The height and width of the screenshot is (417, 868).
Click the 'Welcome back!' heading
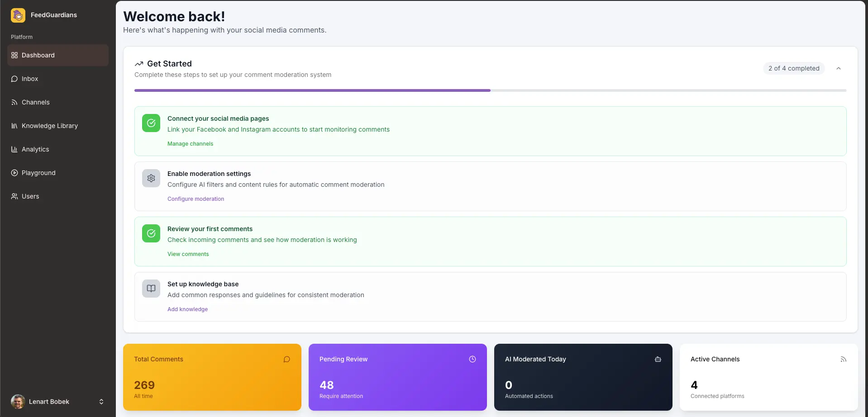click(174, 16)
